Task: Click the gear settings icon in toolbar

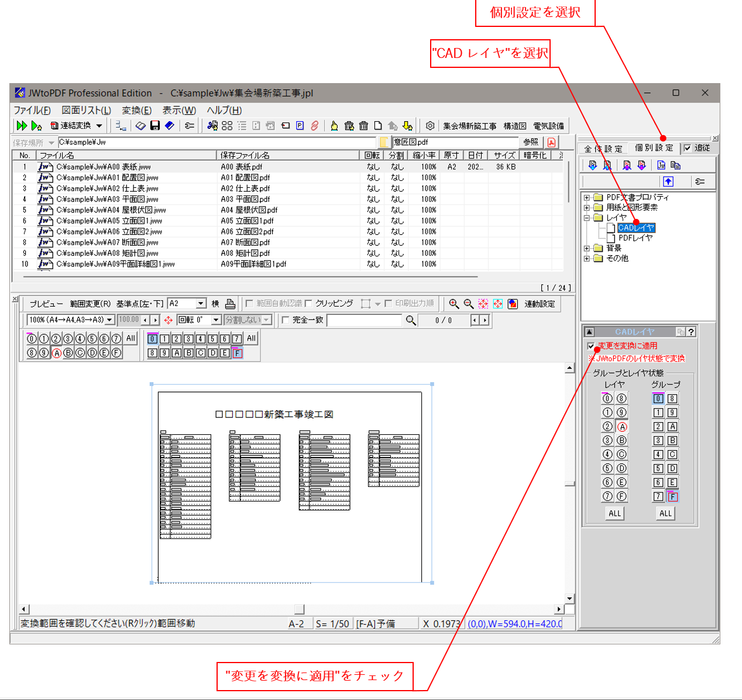Action: pyautogui.click(x=430, y=126)
